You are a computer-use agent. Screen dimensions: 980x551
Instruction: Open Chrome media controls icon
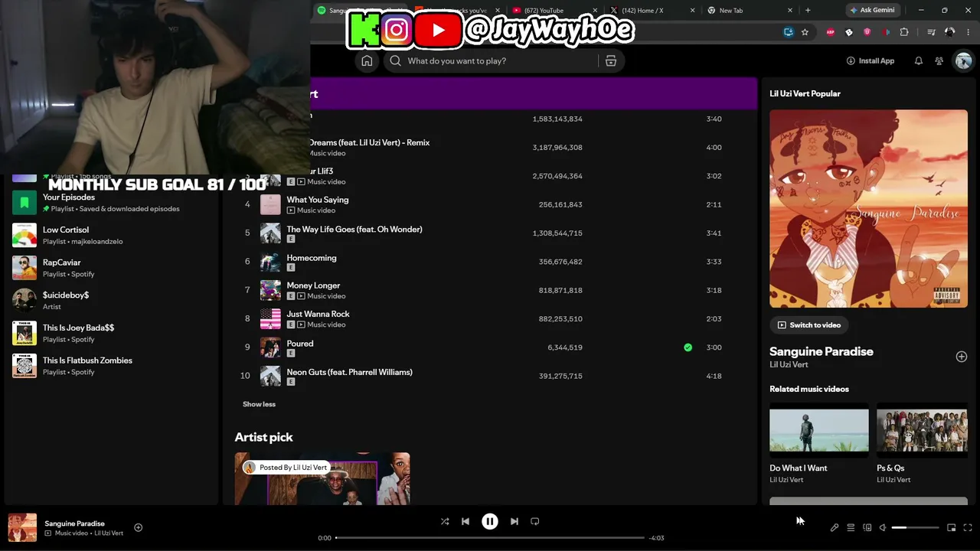tap(931, 32)
